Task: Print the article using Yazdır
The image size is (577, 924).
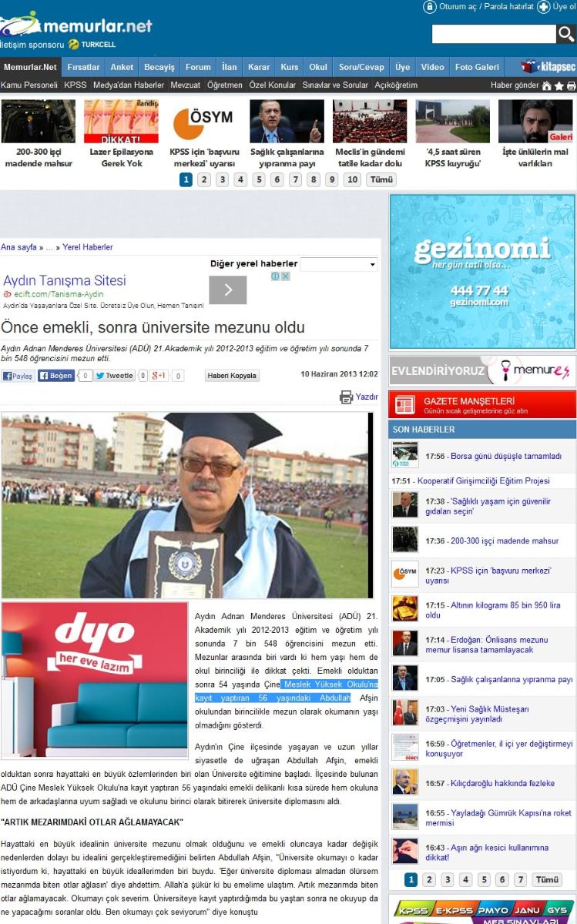Action: click(x=359, y=397)
